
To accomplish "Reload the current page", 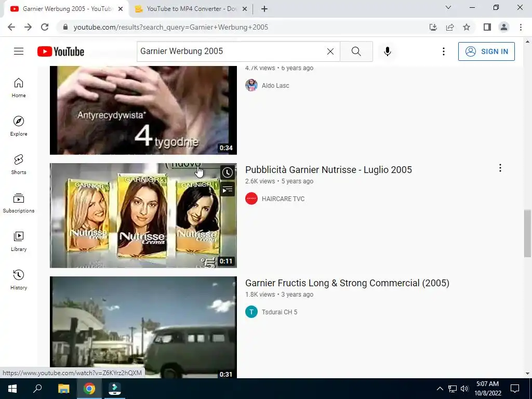I will (45, 27).
